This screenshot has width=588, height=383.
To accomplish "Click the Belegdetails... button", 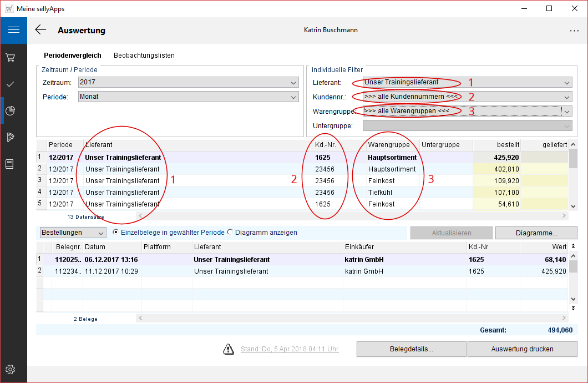I will click(411, 349).
